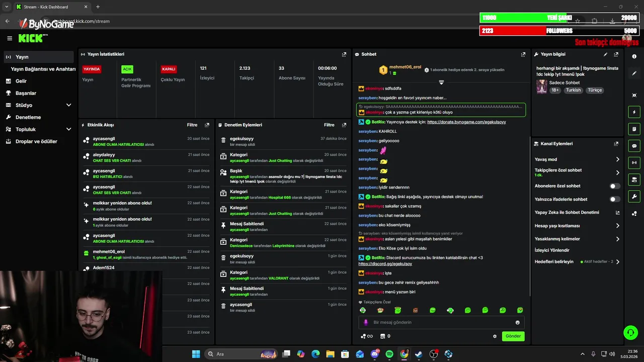
Task: Click İzleyici Yönlendir in Kanal Eylemleri
Action: pos(552,250)
